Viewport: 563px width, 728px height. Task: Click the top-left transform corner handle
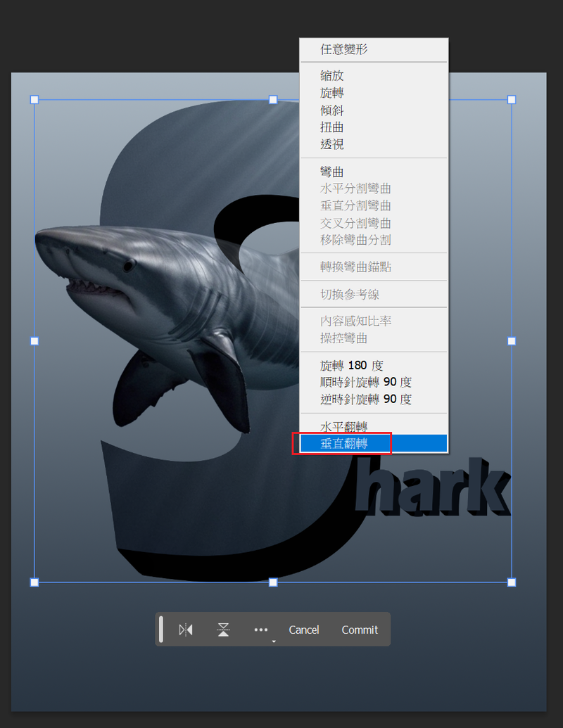pos(34,100)
